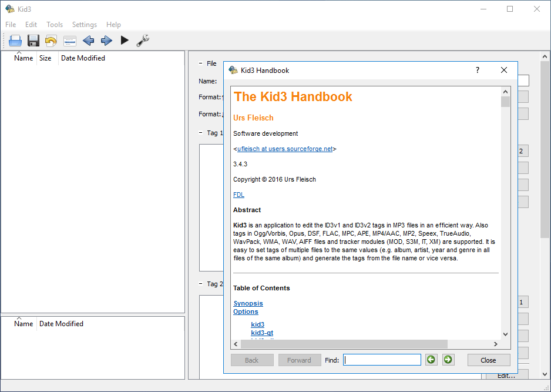Image resolution: width=551 pixels, height=392 pixels.
Task: Click Handbook vertical scrollbar down arrow
Action: tap(505, 334)
